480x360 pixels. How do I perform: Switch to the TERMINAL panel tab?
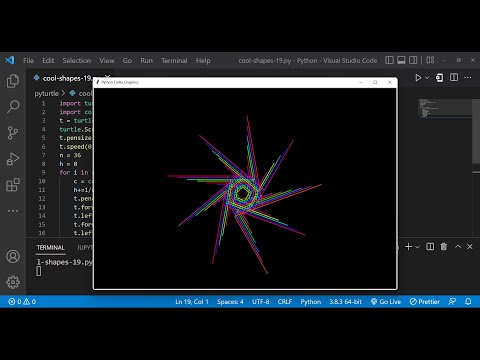pyautogui.click(x=50, y=248)
